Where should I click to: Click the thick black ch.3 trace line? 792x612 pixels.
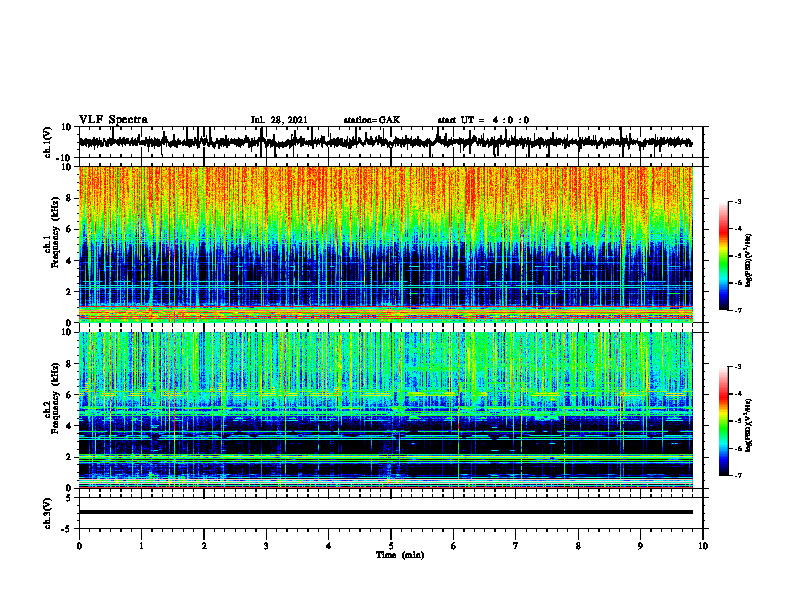click(386, 512)
